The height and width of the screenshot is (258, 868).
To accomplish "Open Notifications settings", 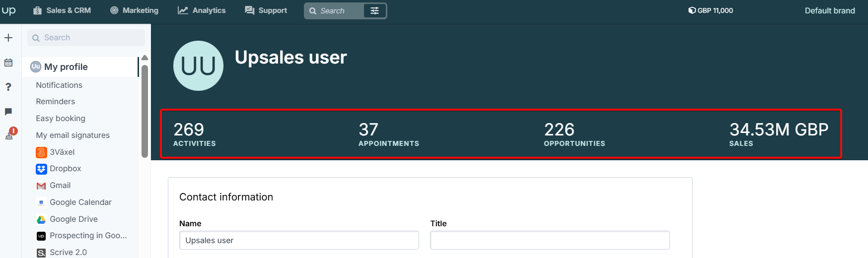I will click(x=59, y=85).
